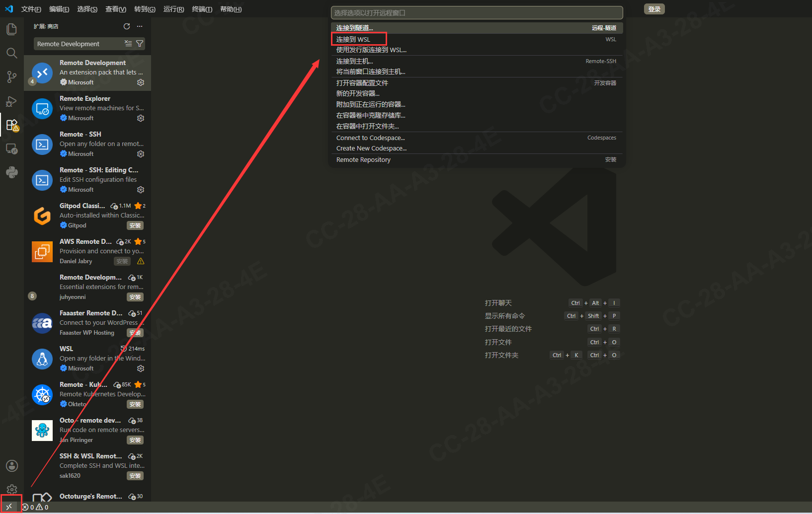Install the SSH & WSL Remote extension
The height and width of the screenshot is (514, 812).
(x=135, y=476)
